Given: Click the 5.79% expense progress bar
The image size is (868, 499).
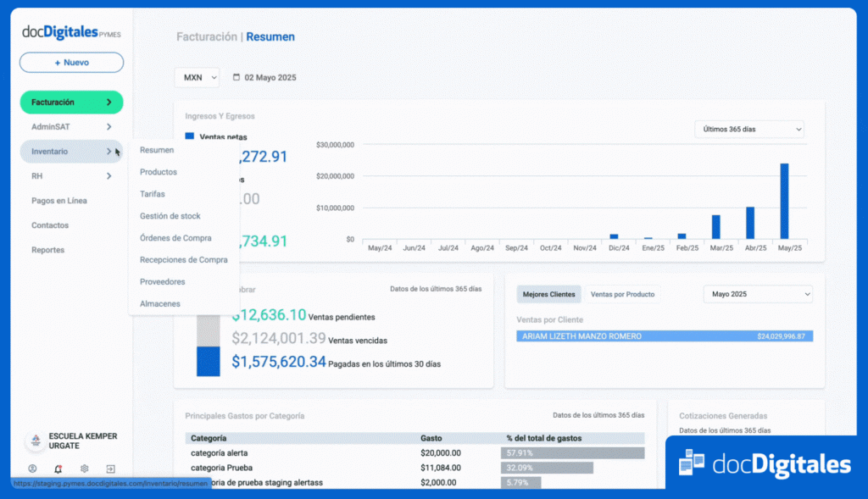Looking at the screenshot, I should [x=521, y=483].
